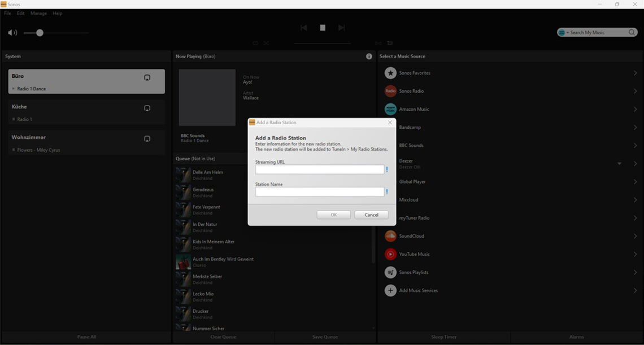Click the Amazon Music icon
The width and height of the screenshot is (644, 345).
[390, 109]
